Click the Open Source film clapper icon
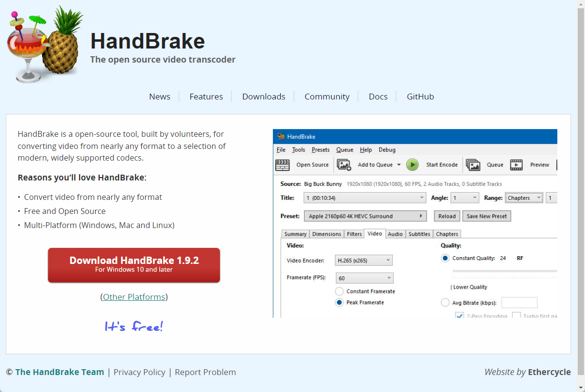The width and height of the screenshot is (585, 392). 283,165
